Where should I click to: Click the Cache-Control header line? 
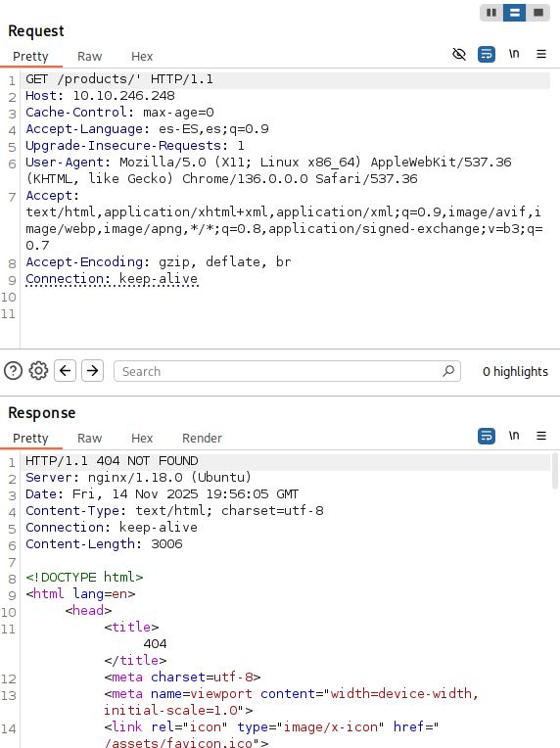tap(119, 113)
